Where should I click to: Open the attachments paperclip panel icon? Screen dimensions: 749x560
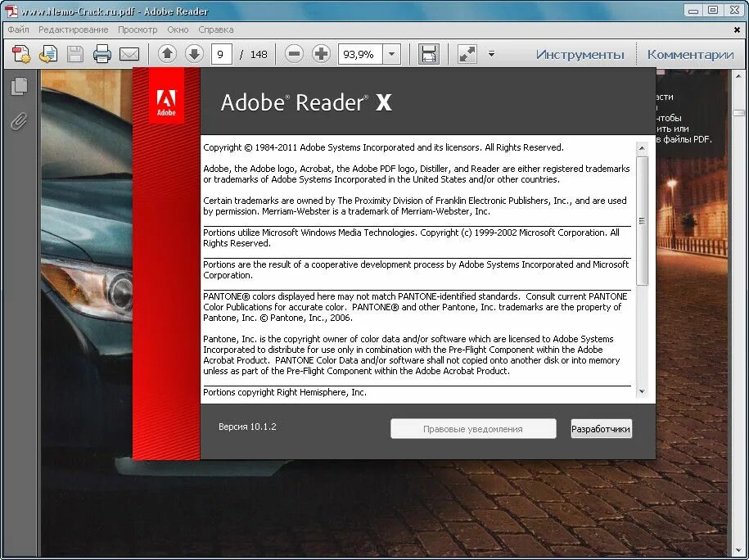(19, 121)
